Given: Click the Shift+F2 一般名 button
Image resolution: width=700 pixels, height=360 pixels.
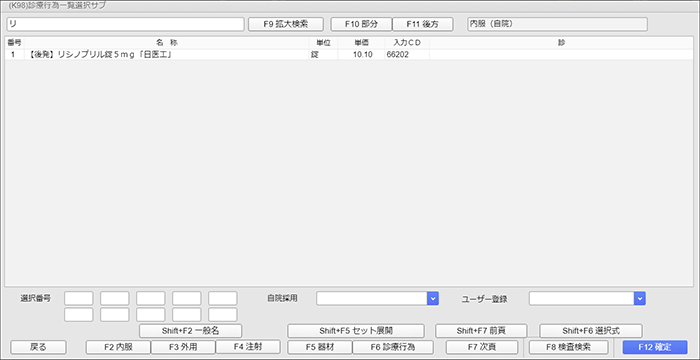Looking at the screenshot, I should point(191,331).
